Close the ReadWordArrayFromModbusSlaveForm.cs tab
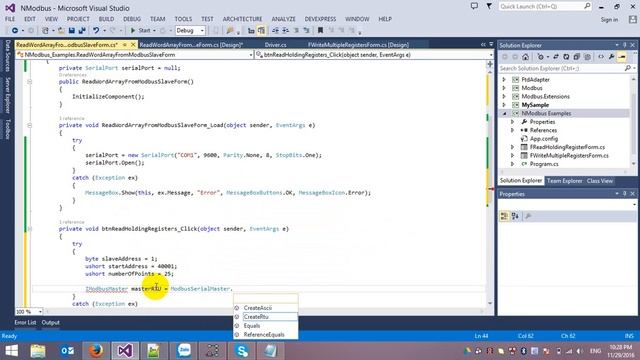The image size is (640, 360). click(x=133, y=45)
